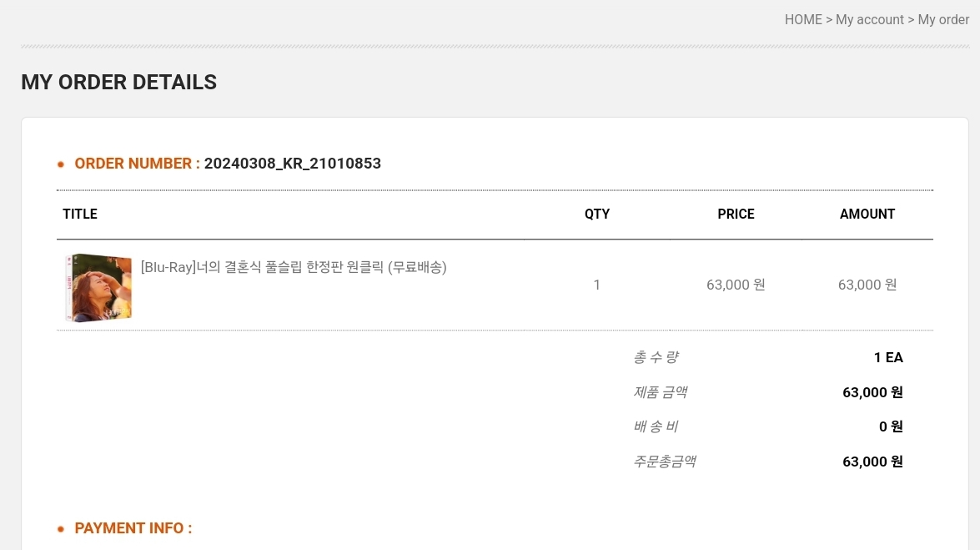Click the TITLE column header
Screen dimensions: 980x550
click(x=80, y=214)
